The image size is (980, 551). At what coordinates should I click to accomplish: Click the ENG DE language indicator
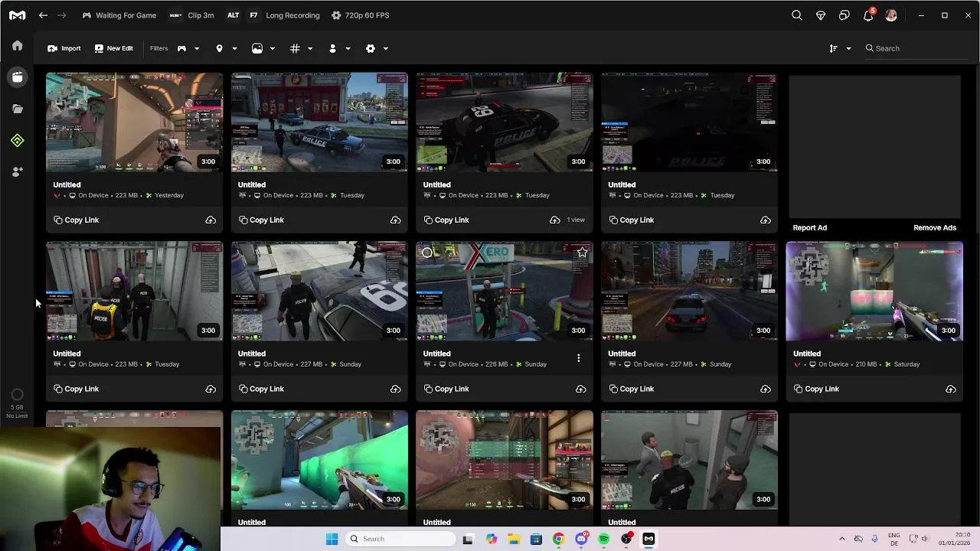pos(894,539)
